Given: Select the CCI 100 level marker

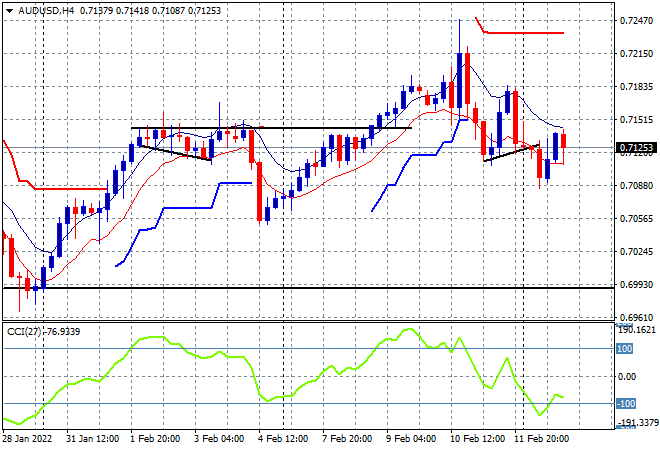Looking at the screenshot, I should (625, 349).
